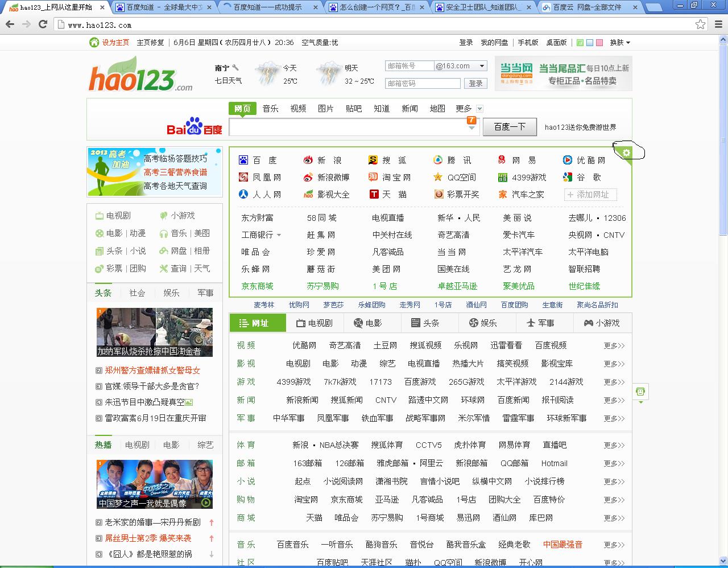This screenshot has width=728, height=568.
Task: Click the hao123.com logo
Action: coord(140,74)
